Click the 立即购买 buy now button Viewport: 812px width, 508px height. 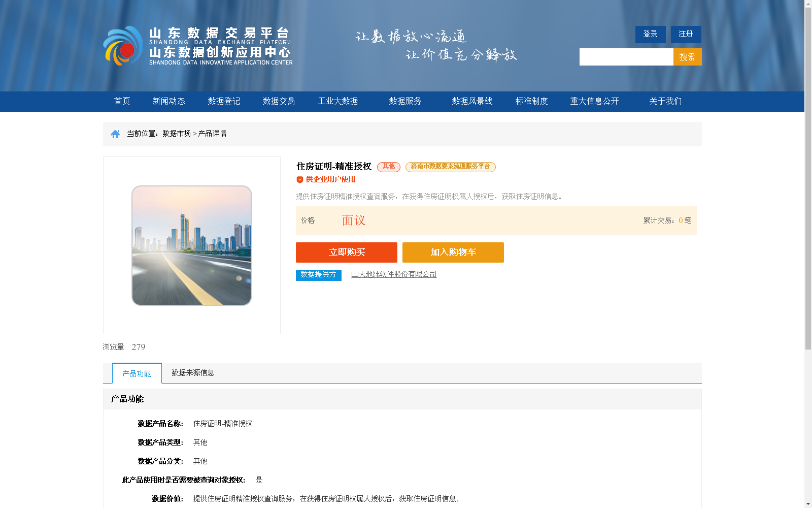pyautogui.click(x=347, y=252)
